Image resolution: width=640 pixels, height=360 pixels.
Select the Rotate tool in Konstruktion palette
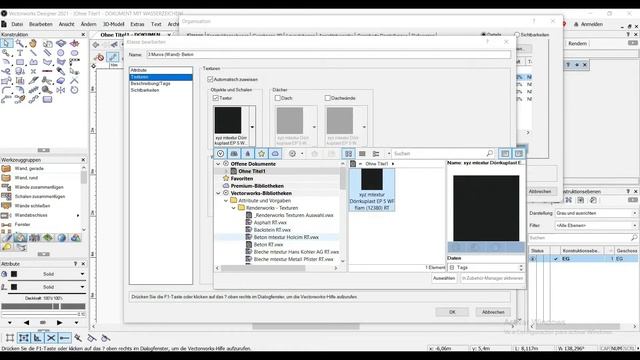pyautogui.click(x=74, y=90)
